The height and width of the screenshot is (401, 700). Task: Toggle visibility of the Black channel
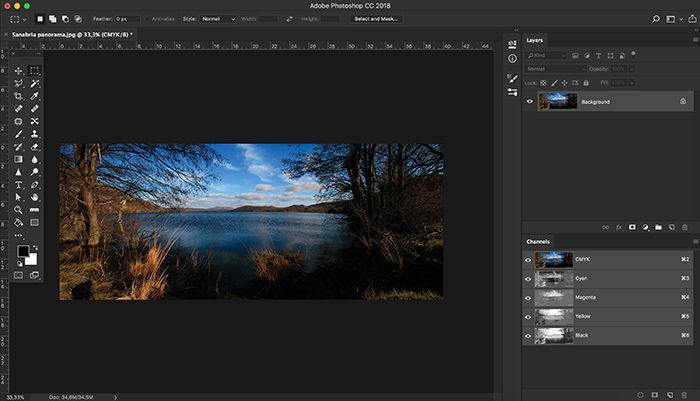(x=528, y=336)
